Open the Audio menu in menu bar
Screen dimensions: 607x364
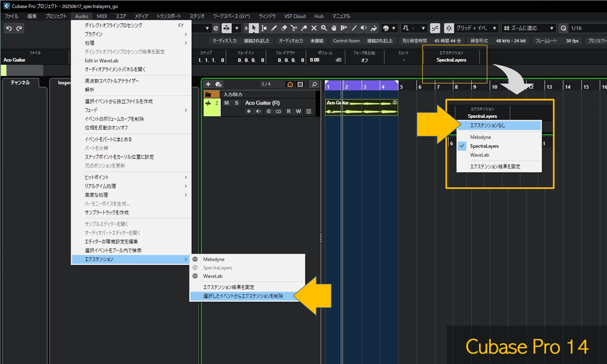[81, 16]
